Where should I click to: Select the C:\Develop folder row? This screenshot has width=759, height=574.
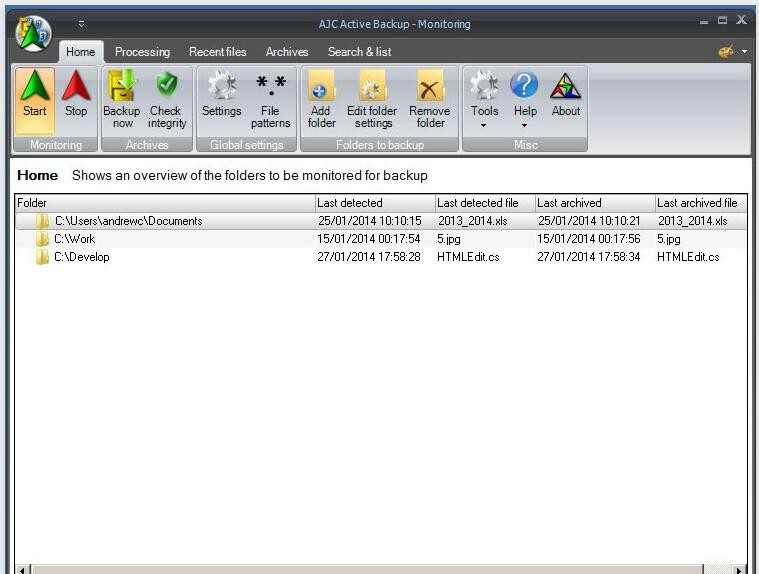381,257
